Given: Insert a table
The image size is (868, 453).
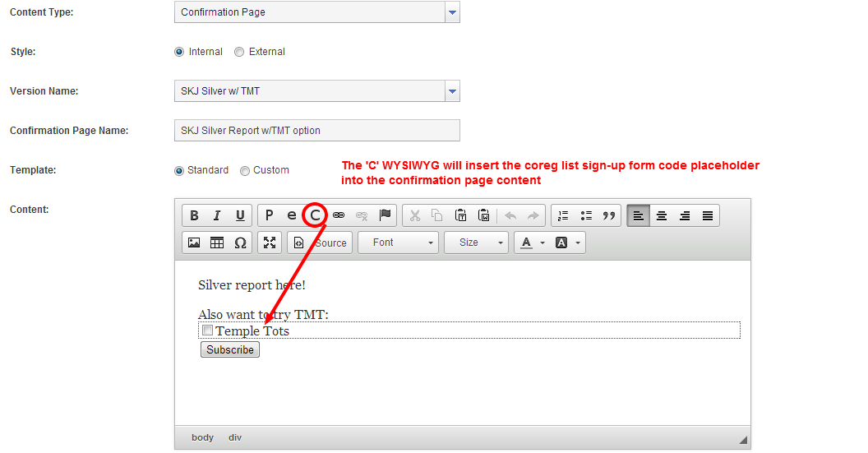Looking at the screenshot, I should coord(217,243).
